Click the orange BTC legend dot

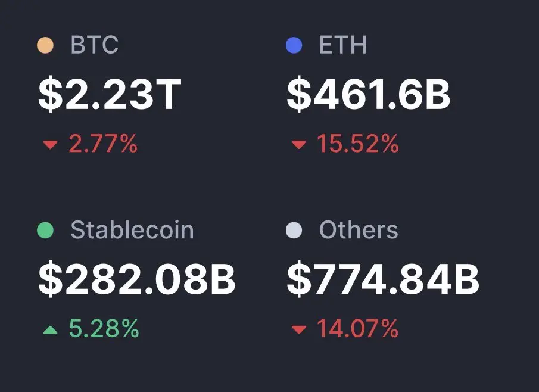[45, 45]
